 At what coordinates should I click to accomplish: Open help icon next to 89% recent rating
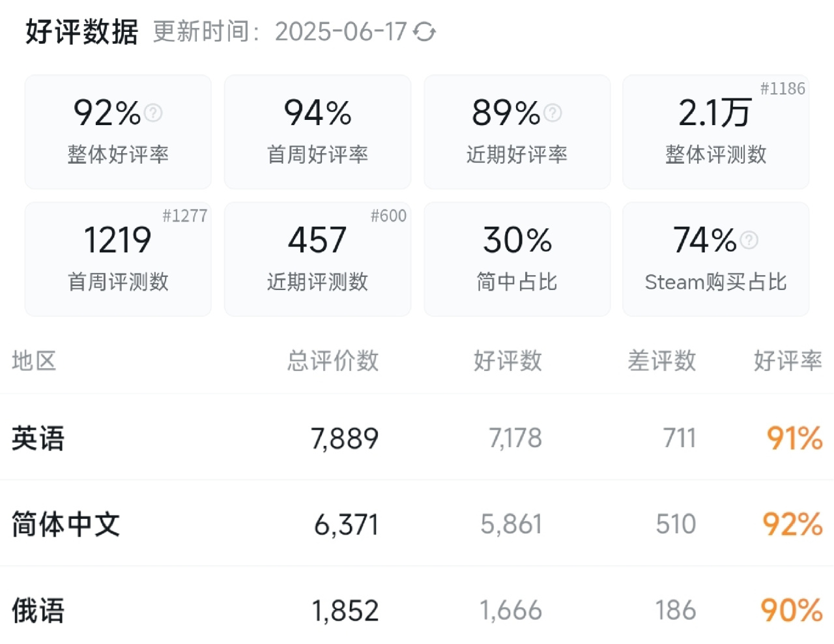(553, 113)
